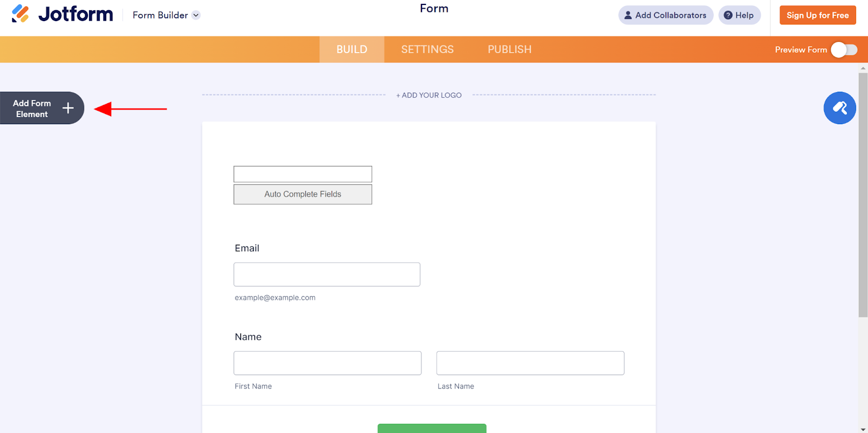868x433 pixels.
Task: Click the Auto Complete Fields button
Action: tap(303, 194)
